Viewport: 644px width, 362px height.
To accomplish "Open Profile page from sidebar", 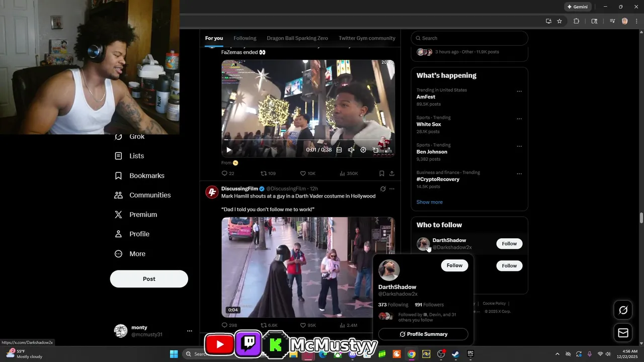I will pyautogui.click(x=132, y=234).
